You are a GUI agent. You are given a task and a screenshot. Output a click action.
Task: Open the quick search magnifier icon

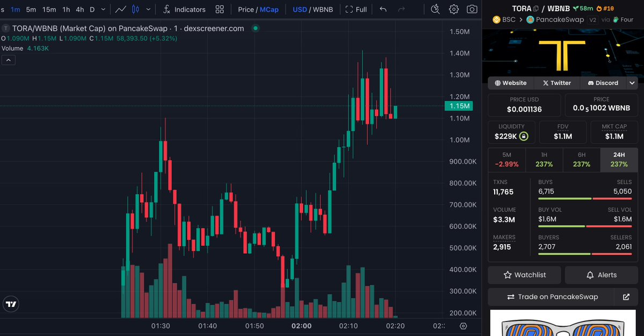click(436, 9)
